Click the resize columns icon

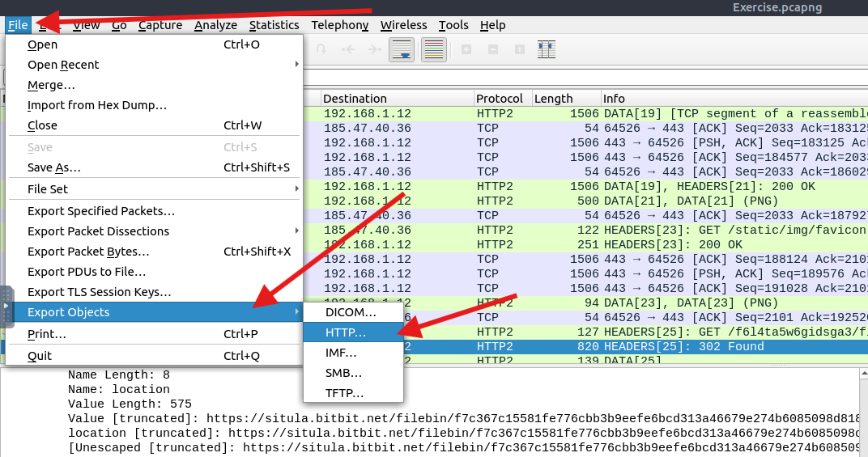(547, 50)
